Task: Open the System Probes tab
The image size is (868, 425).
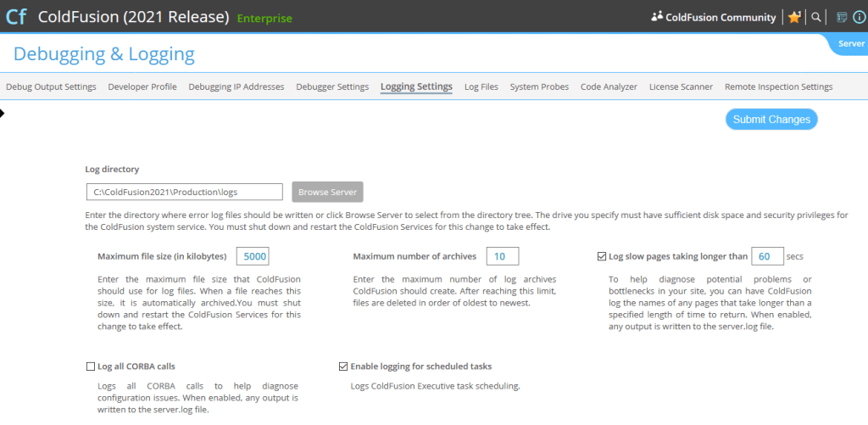Action: 539,87
